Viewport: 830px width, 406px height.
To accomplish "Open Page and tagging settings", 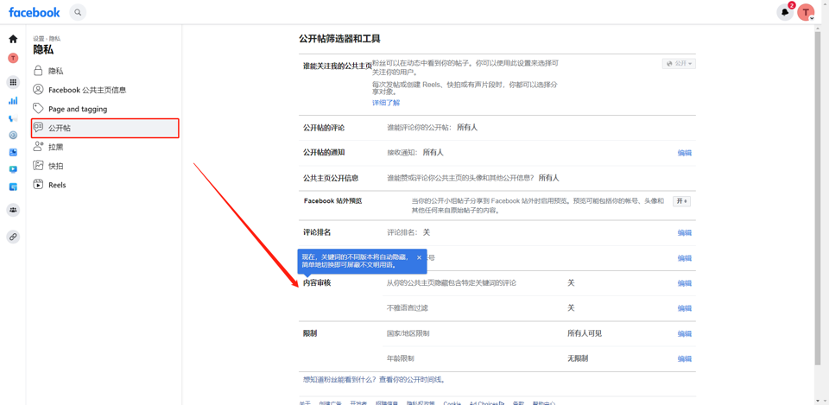I will click(x=77, y=109).
